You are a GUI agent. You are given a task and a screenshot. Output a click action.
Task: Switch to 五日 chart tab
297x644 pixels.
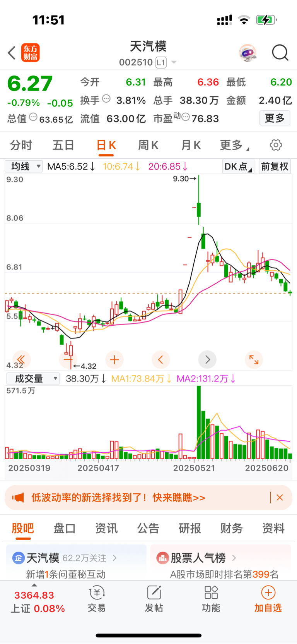(63, 145)
